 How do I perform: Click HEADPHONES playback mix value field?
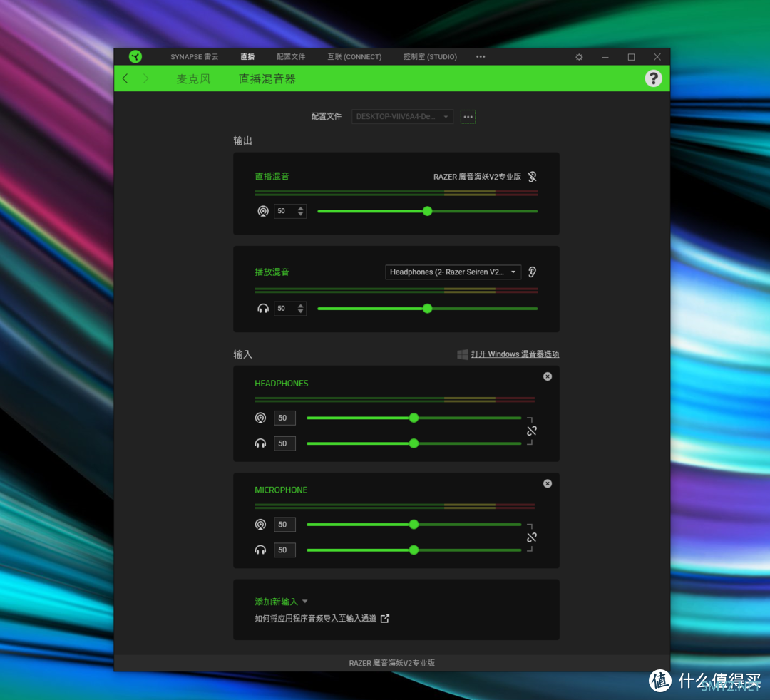pos(284,443)
